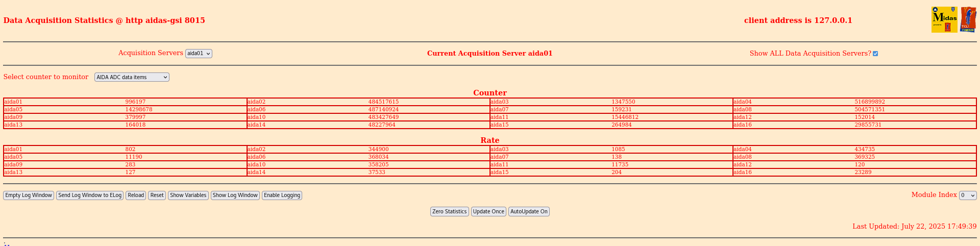Click the Current Acquisition Server aida01 heading
980x246 pixels.
tap(490, 54)
